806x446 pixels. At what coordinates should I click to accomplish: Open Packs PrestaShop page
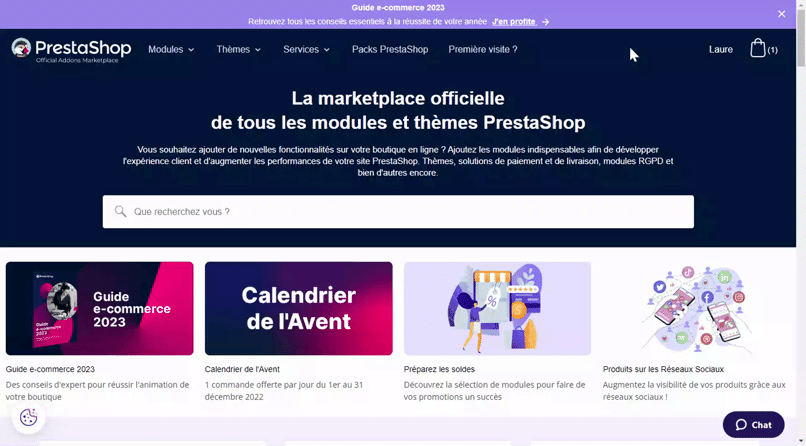point(390,49)
